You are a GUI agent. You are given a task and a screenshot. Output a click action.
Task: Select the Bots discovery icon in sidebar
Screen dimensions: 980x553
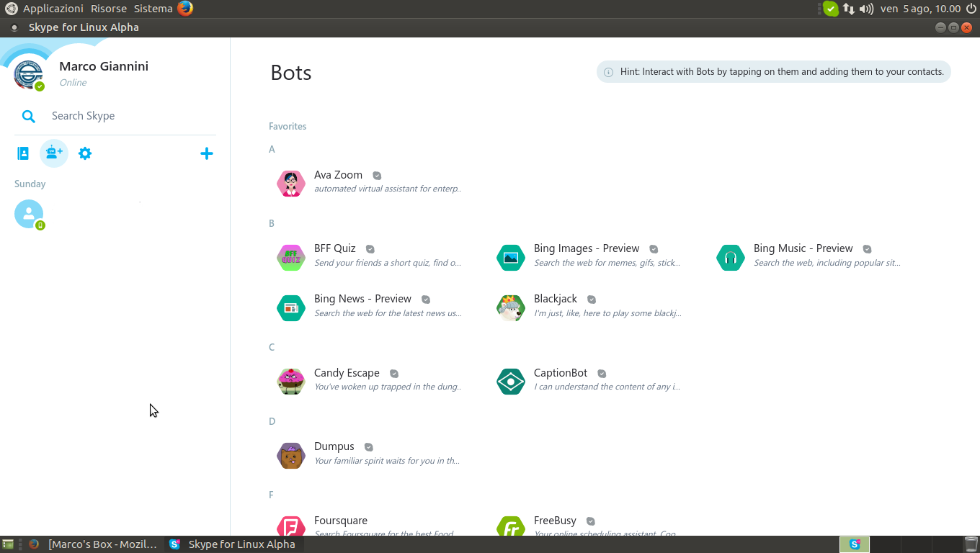pos(54,153)
